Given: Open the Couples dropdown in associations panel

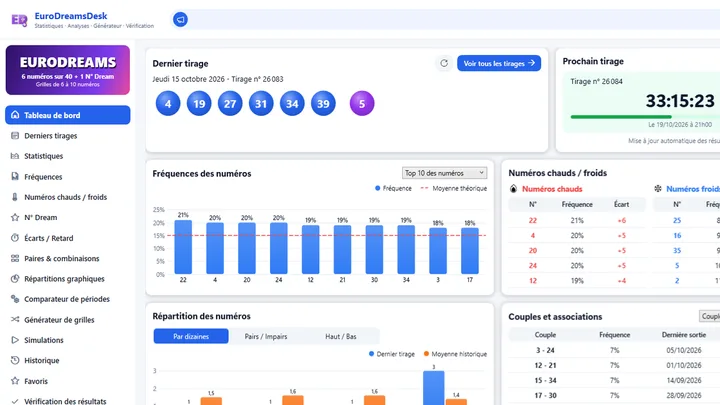Looking at the screenshot, I should coord(709,316).
